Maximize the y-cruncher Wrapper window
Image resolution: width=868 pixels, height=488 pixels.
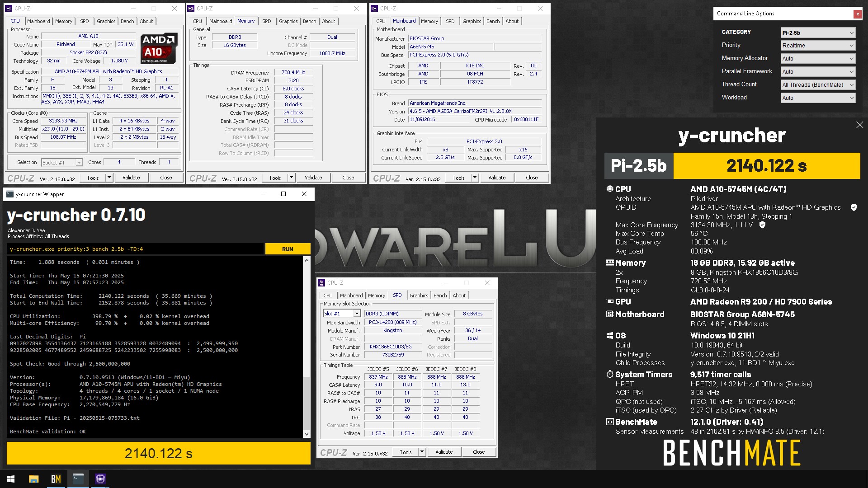coord(283,194)
